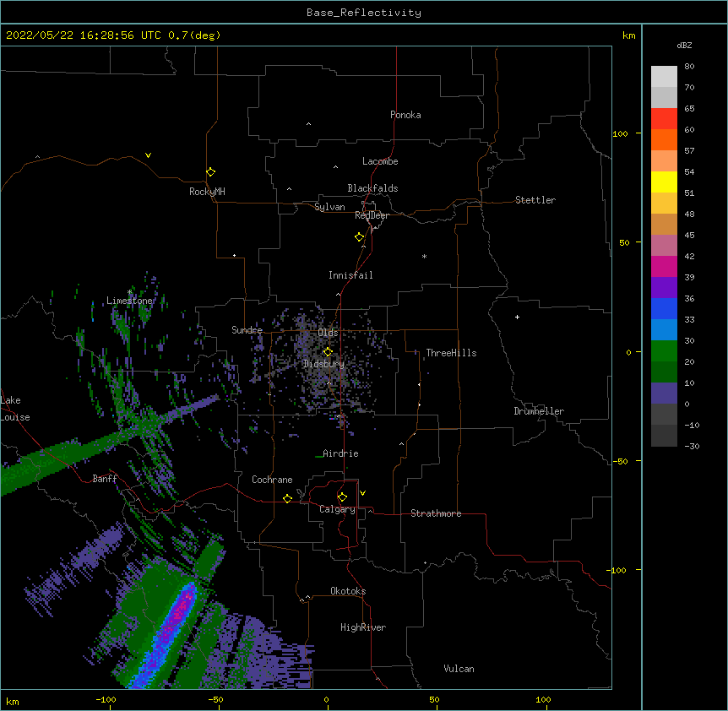The height and width of the screenshot is (711, 728).
Task: Pick the red 60-65 dBZ legend swatch
Action: [x=664, y=119]
